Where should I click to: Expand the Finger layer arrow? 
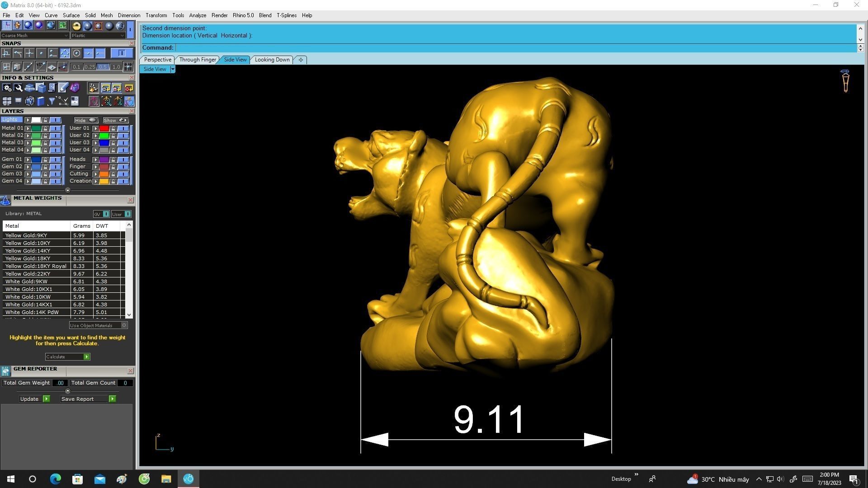[95, 167]
